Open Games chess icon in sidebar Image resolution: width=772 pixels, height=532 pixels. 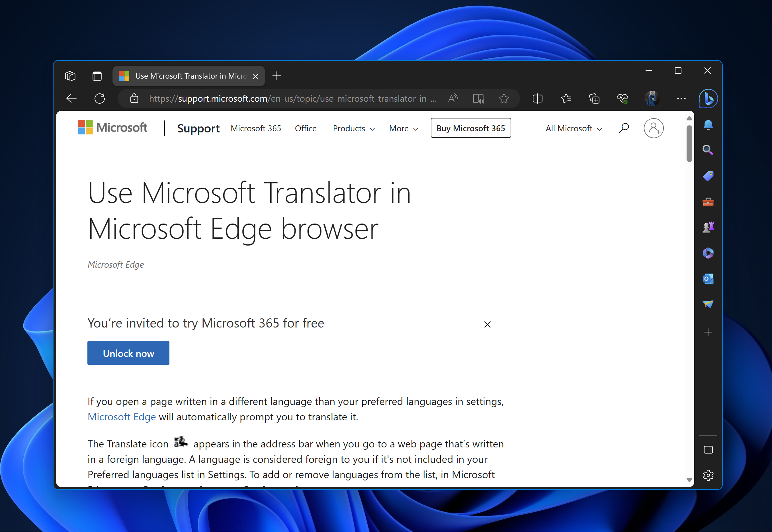[708, 227]
